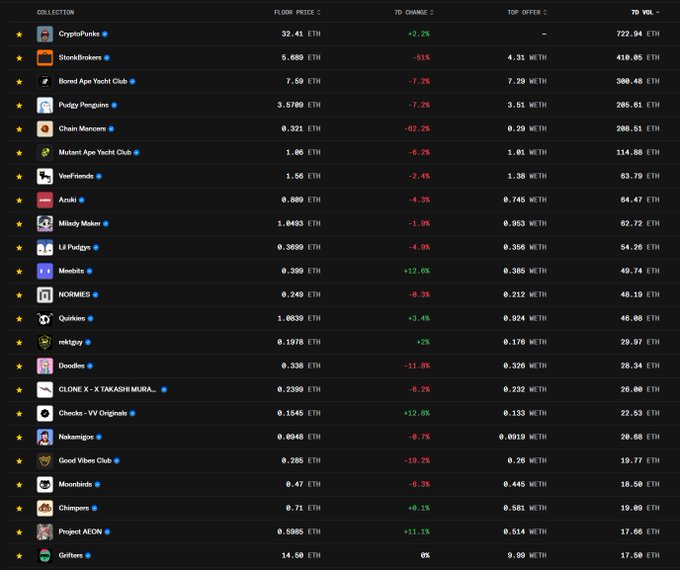This screenshot has width=680, height=570.
Task: Open Bored Ape Yacht Club avatar icon
Action: coord(45,81)
